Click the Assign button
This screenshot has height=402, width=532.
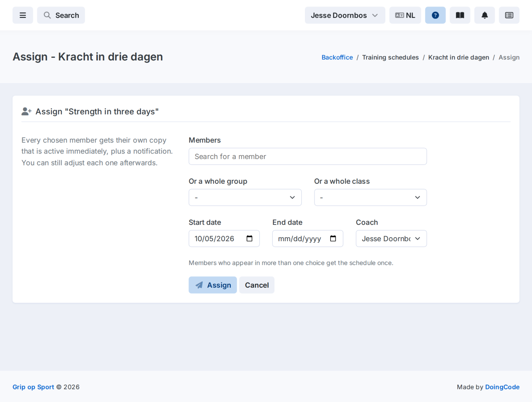pyautogui.click(x=213, y=285)
